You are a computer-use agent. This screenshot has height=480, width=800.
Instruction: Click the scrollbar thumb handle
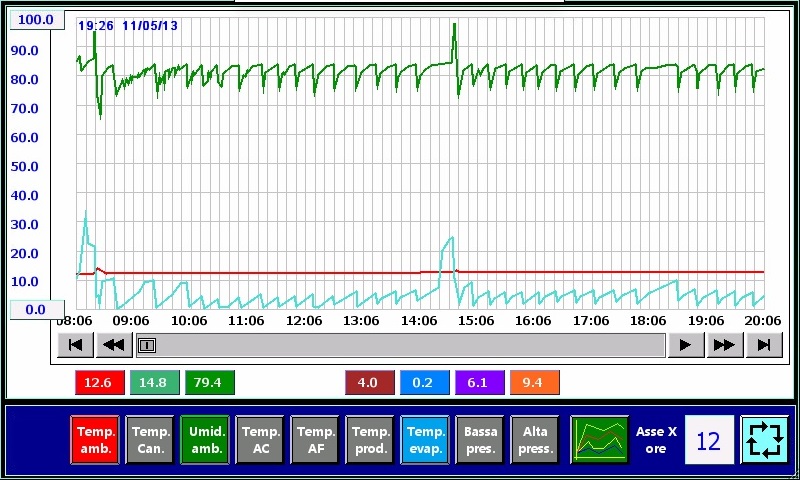coord(147,345)
